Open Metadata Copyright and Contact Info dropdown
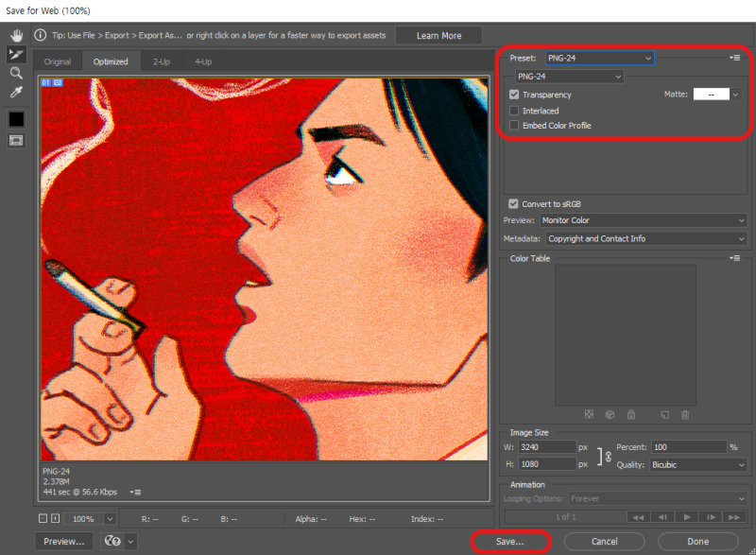The width and height of the screenshot is (756, 555). tap(646, 238)
